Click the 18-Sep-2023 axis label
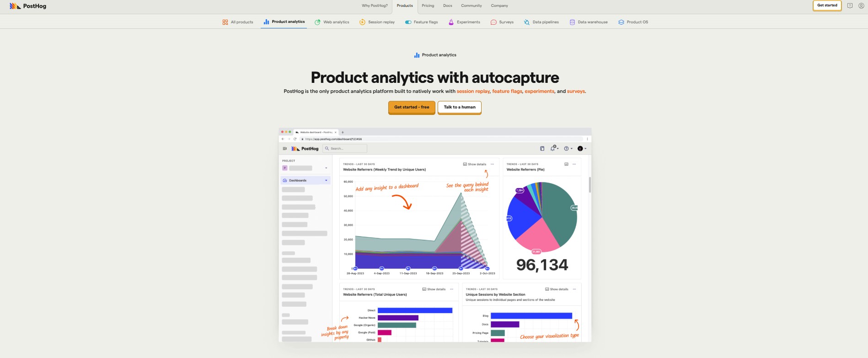This screenshot has width=868, height=358. (x=434, y=273)
